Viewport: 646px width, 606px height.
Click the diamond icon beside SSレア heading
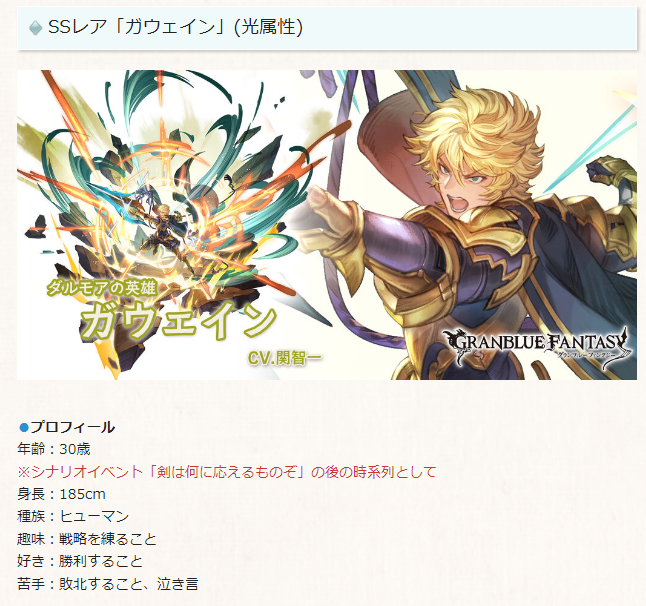tap(36, 28)
